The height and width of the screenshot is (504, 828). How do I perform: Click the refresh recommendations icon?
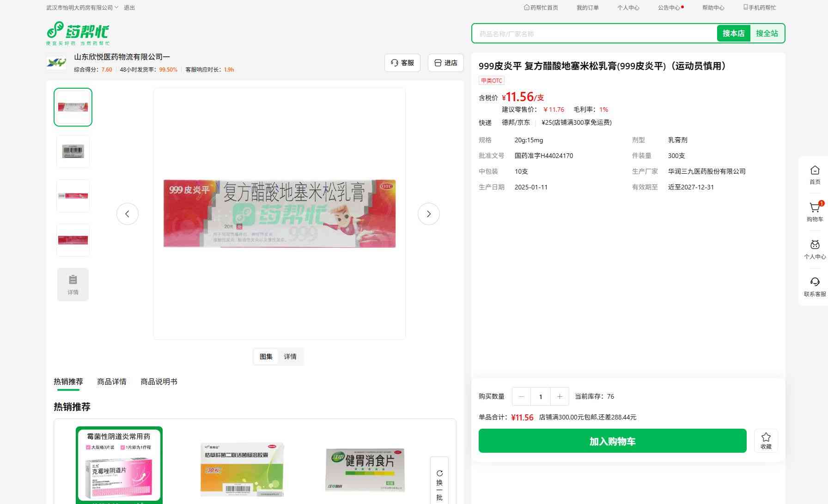[x=439, y=474]
